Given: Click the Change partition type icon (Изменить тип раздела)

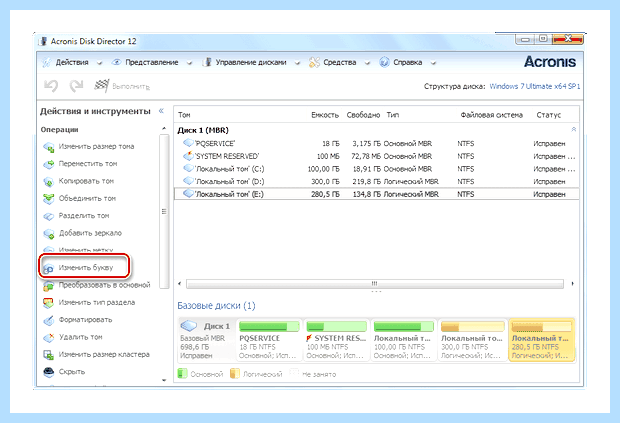Looking at the screenshot, I should [49, 303].
